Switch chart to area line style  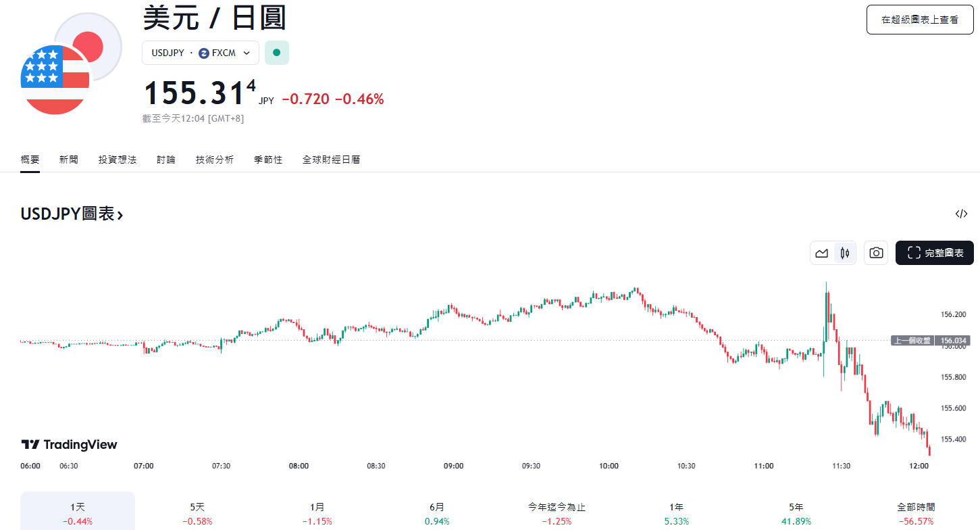click(x=822, y=254)
